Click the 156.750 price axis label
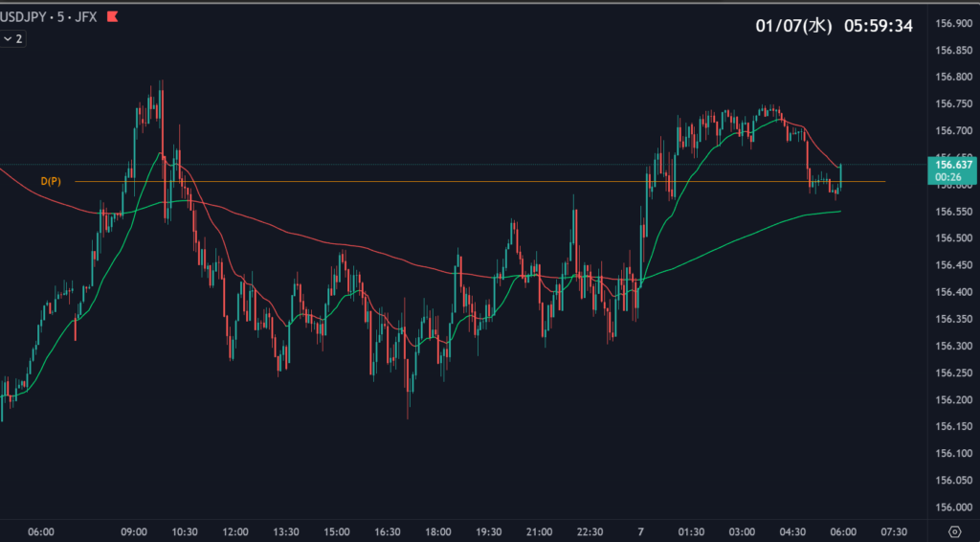The image size is (980, 542). point(950,103)
